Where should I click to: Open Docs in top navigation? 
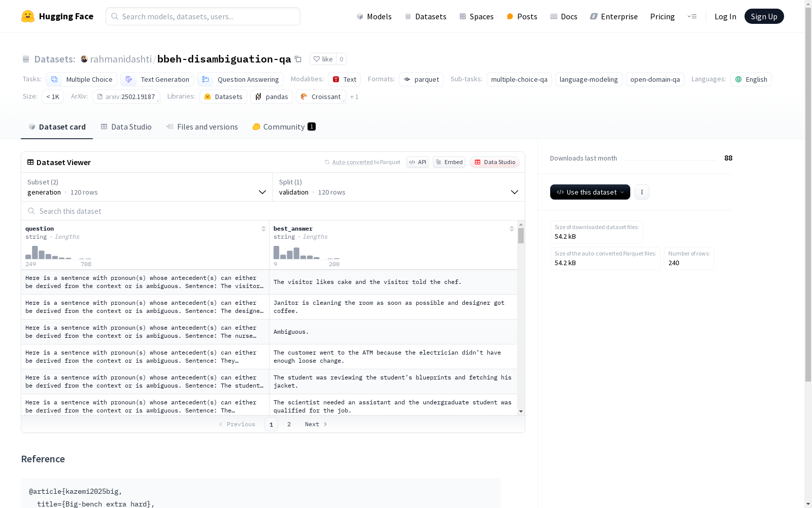click(x=564, y=16)
